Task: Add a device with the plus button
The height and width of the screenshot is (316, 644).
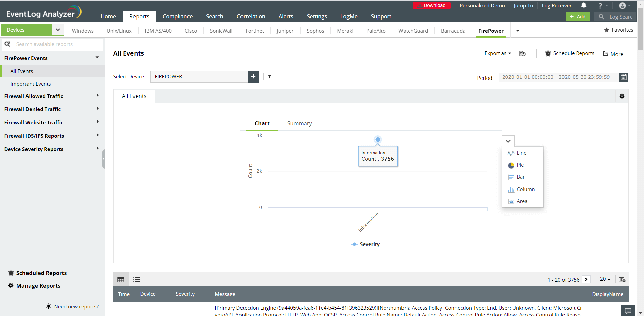Action: (253, 76)
